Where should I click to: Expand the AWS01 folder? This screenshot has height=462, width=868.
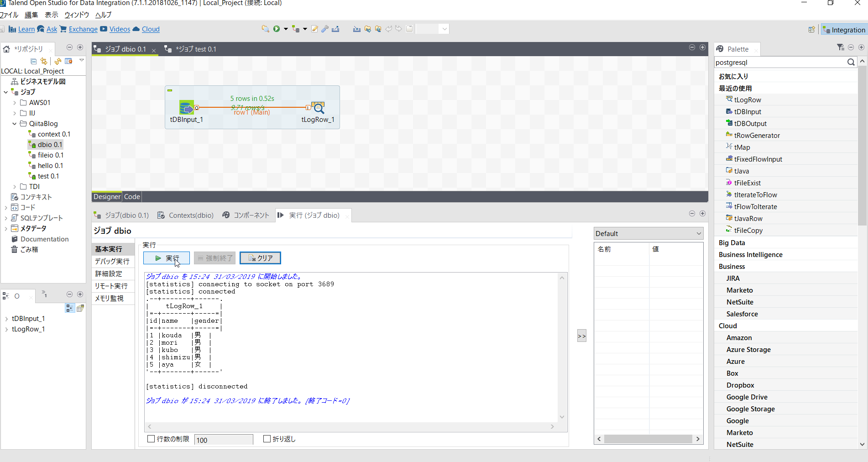click(15, 103)
